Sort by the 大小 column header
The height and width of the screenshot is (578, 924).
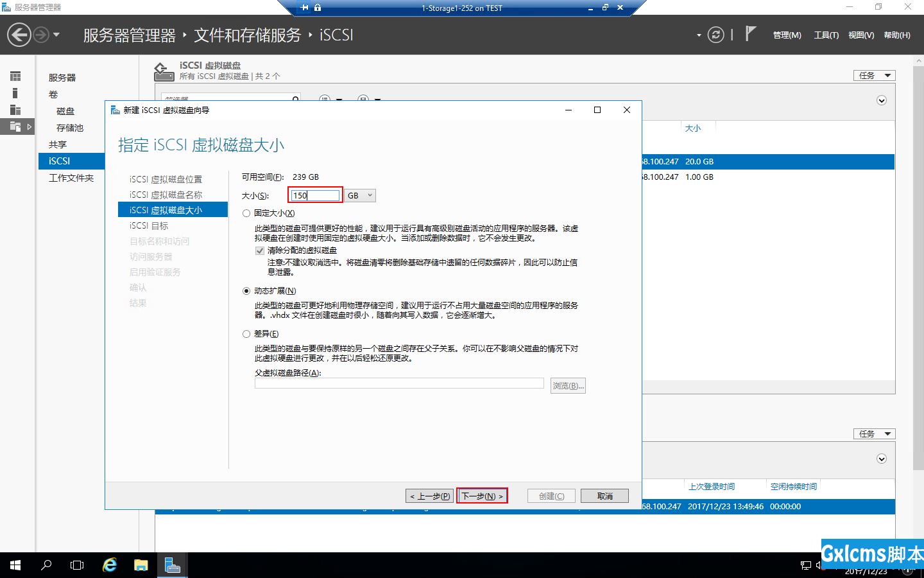693,128
